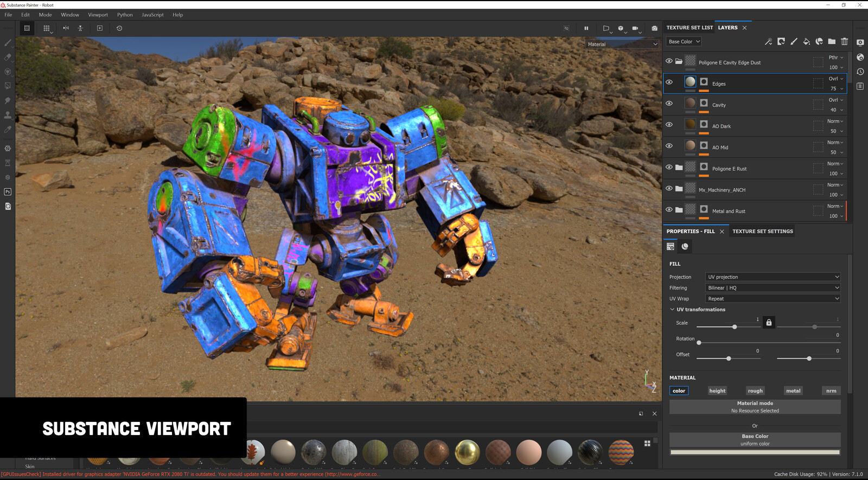Switch to Texture Set Settings tab
This screenshot has height=480, width=868.
pyautogui.click(x=762, y=231)
